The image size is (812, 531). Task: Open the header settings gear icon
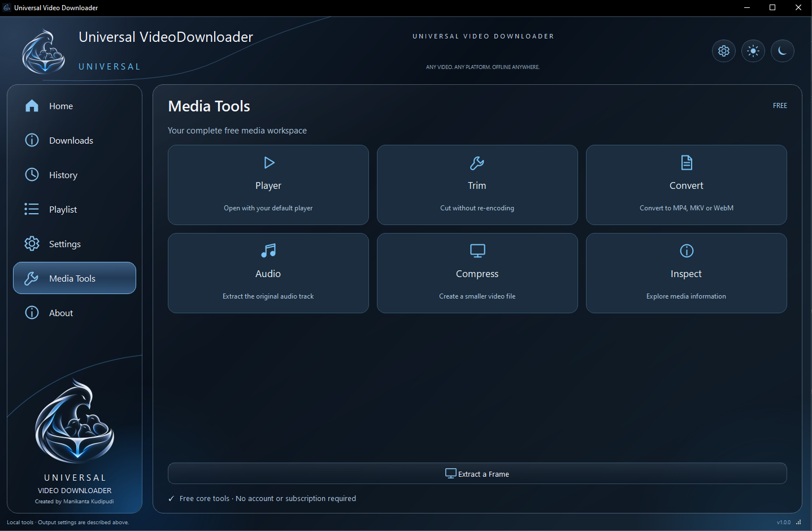pos(724,51)
